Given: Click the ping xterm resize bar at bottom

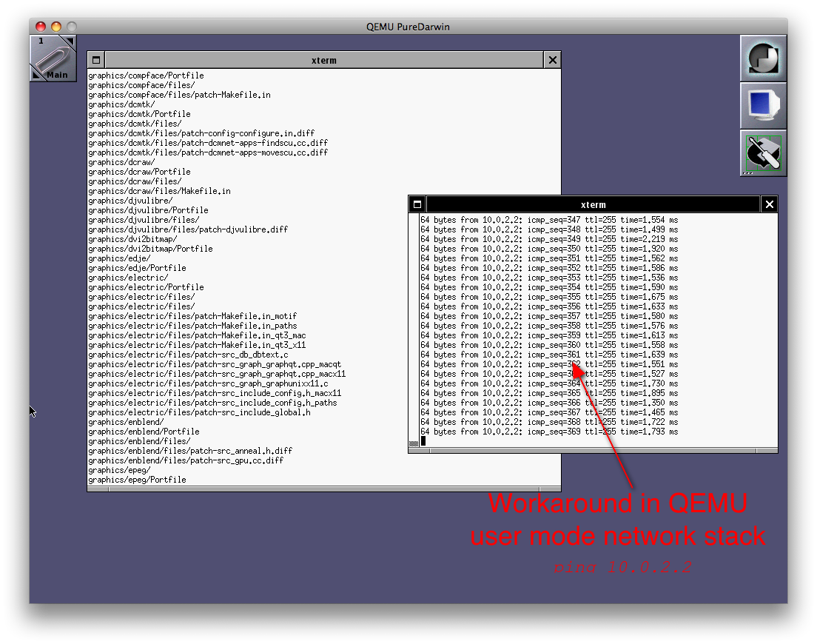Looking at the screenshot, I should click(593, 451).
